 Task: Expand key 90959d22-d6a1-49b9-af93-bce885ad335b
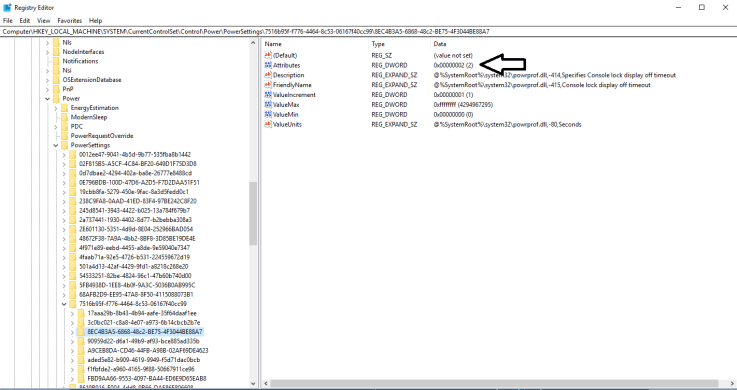pos(72,341)
